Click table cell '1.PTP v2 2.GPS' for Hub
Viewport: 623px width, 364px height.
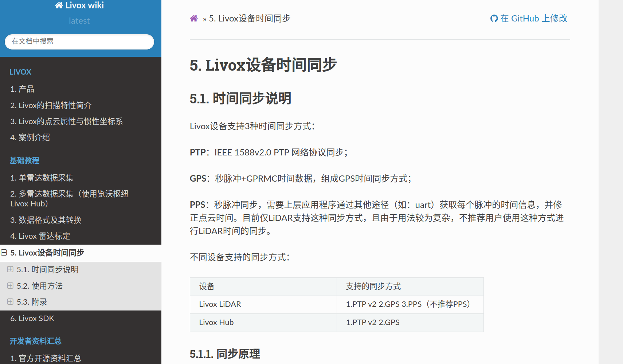point(410,323)
